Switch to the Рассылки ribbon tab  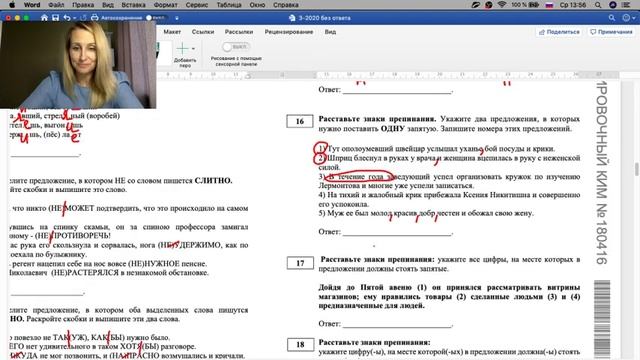[x=239, y=32]
